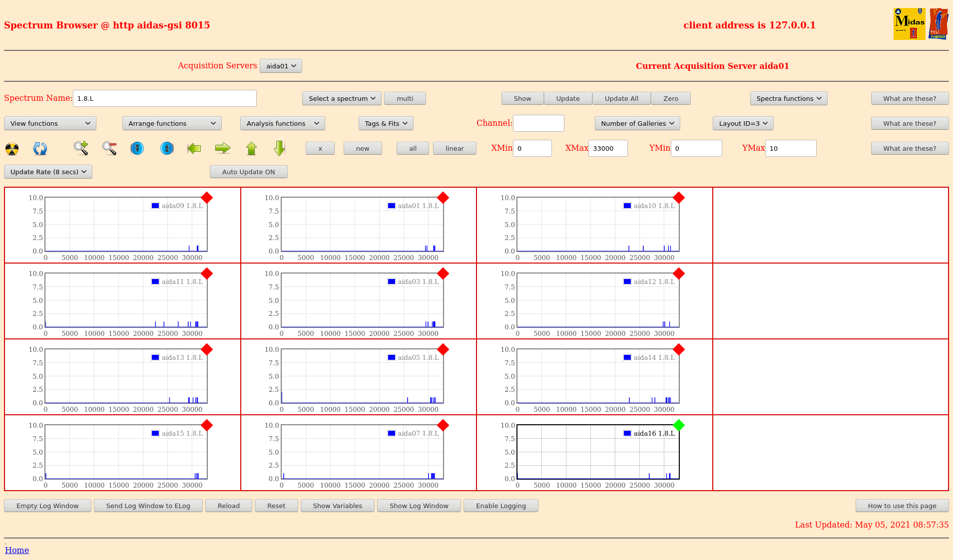Open the View functions menu
Image resolution: width=953 pixels, height=560 pixels.
point(50,123)
